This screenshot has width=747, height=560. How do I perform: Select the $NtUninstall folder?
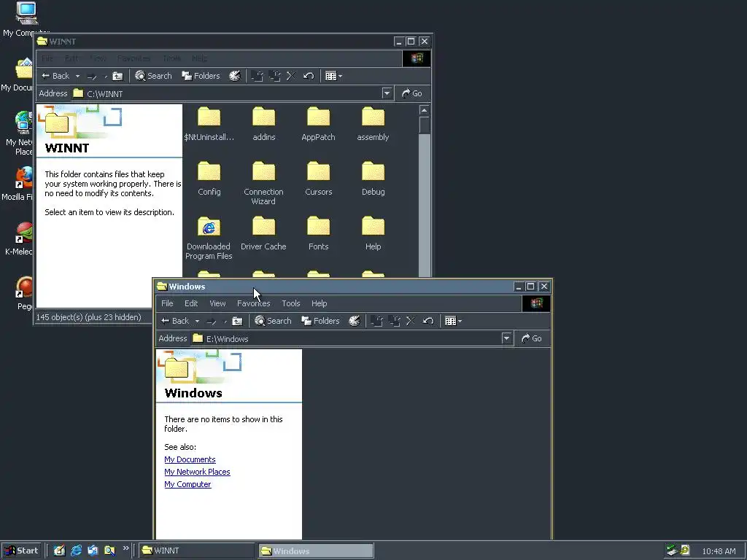click(x=209, y=124)
